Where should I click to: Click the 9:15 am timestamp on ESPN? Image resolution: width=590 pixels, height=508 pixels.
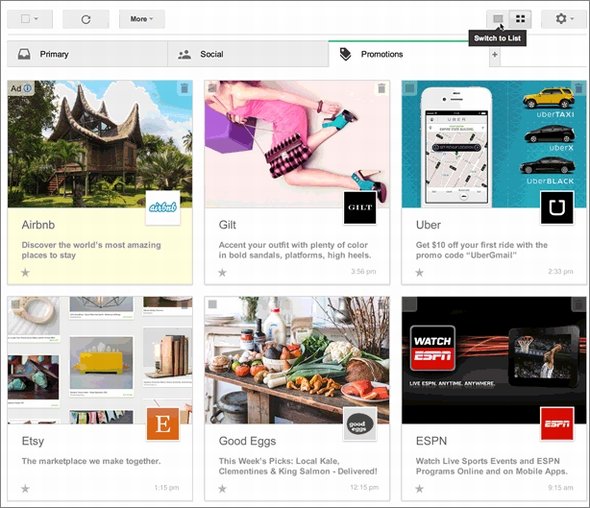click(x=561, y=488)
